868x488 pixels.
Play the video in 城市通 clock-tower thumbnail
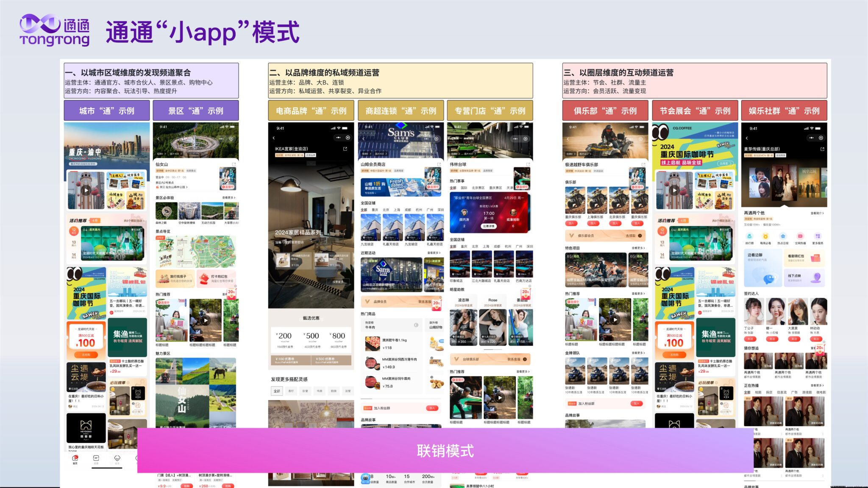pos(86,190)
